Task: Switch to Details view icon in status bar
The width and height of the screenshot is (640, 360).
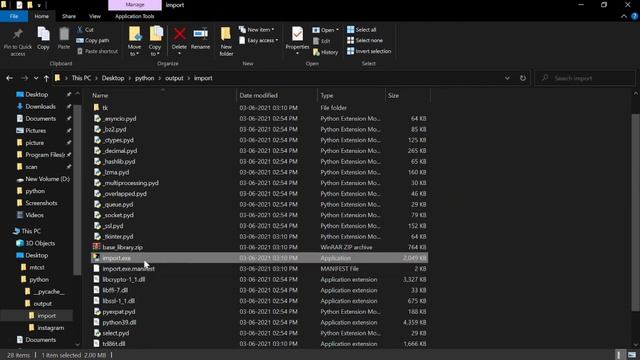Action: point(619,355)
